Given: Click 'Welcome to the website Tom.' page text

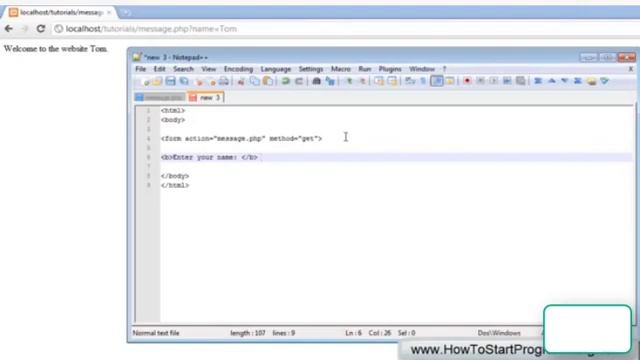Looking at the screenshot, I should (x=56, y=49).
